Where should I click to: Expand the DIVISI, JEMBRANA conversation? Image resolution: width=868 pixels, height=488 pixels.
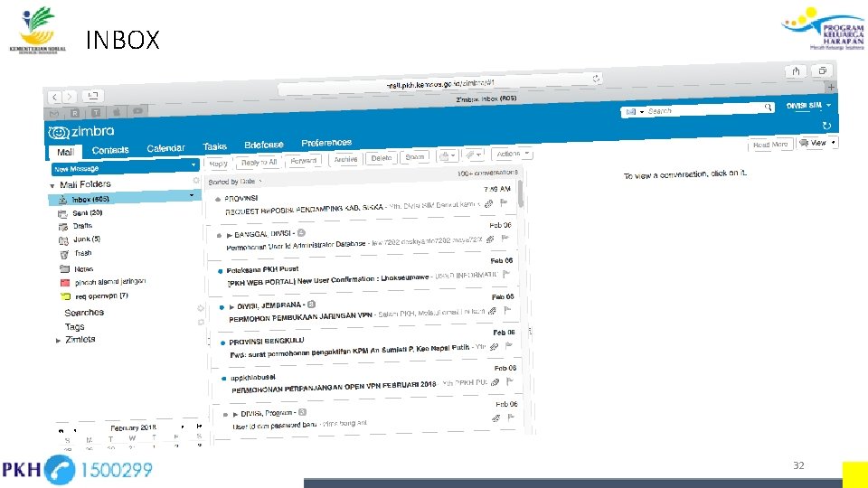coord(231,306)
